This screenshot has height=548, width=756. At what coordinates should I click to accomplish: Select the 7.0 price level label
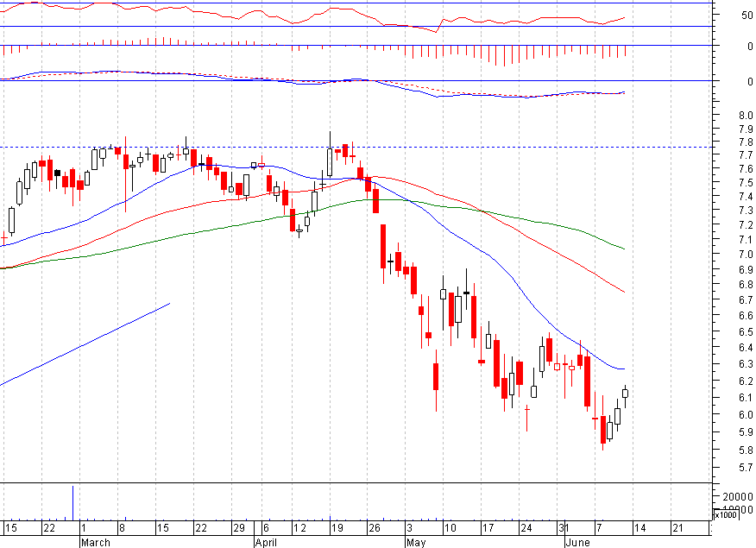point(746,254)
